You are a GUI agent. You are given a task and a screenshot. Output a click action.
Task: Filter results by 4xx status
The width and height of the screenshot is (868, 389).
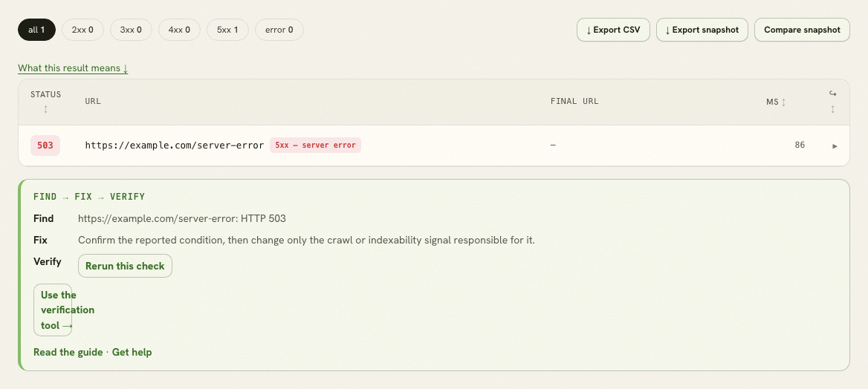pyautogui.click(x=179, y=30)
